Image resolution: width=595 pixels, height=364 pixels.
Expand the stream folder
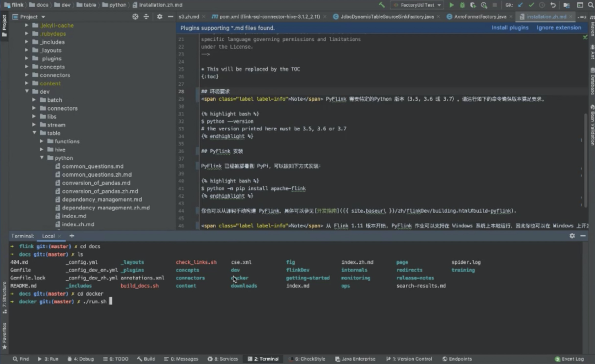(x=34, y=125)
